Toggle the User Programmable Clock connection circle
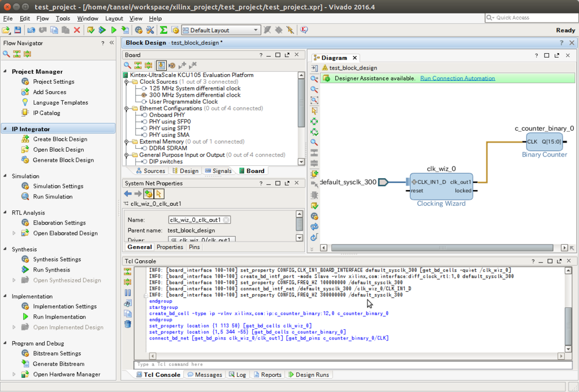The image size is (579, 392). point(144,102)
